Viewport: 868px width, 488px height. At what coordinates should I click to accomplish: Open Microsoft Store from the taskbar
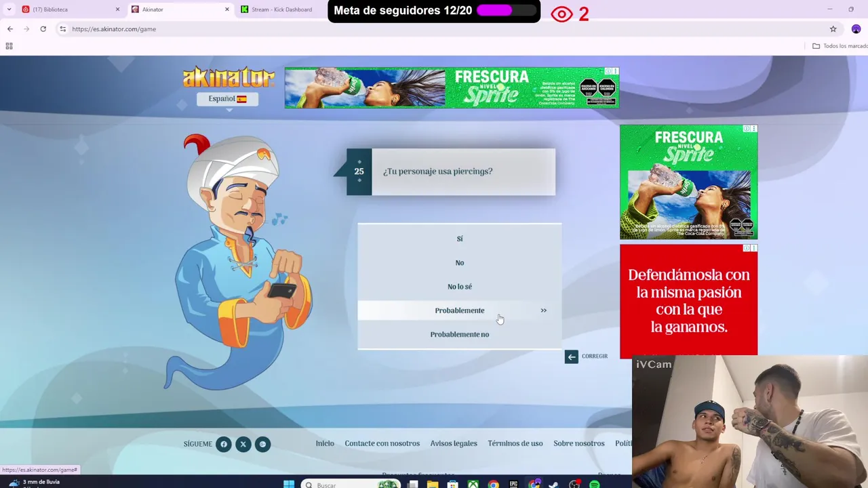point(453,484)
